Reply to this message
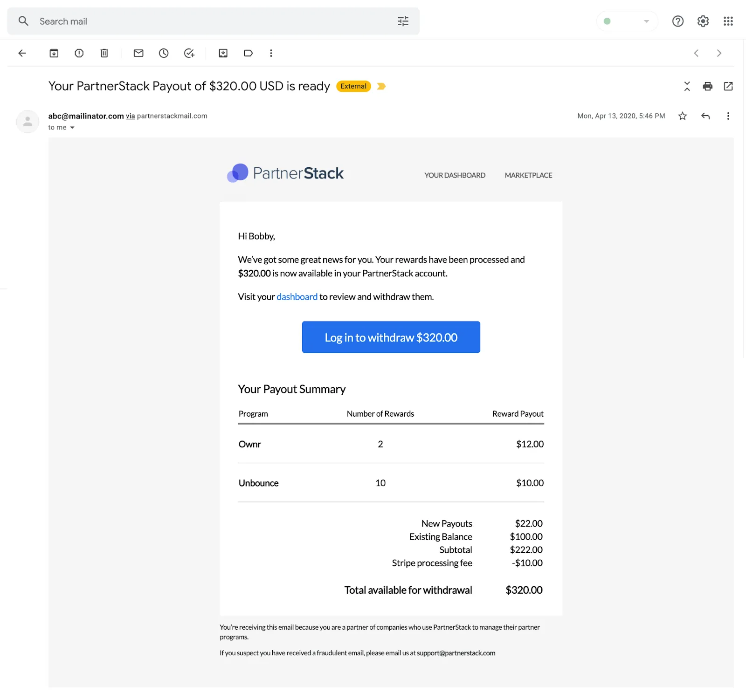This screenshot has height=700, width=746. point(705,116)
